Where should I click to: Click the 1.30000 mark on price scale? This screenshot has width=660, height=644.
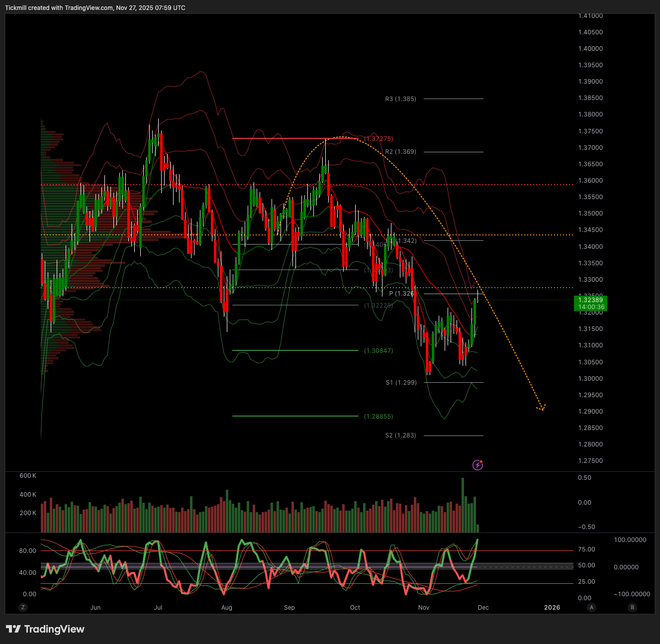(590, 379)
